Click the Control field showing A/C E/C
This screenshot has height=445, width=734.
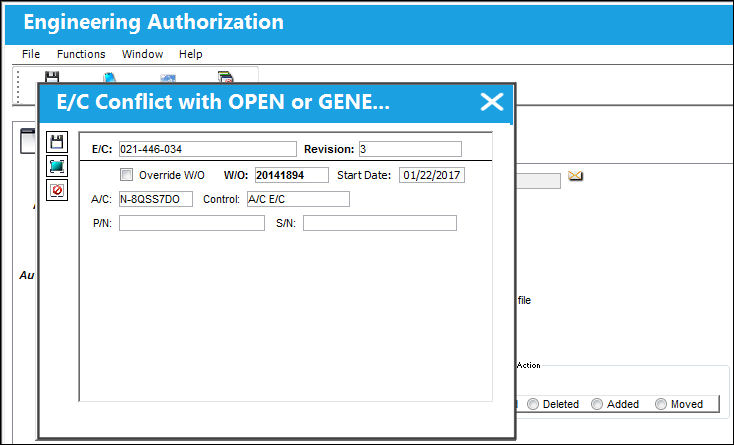pos(298,199)
